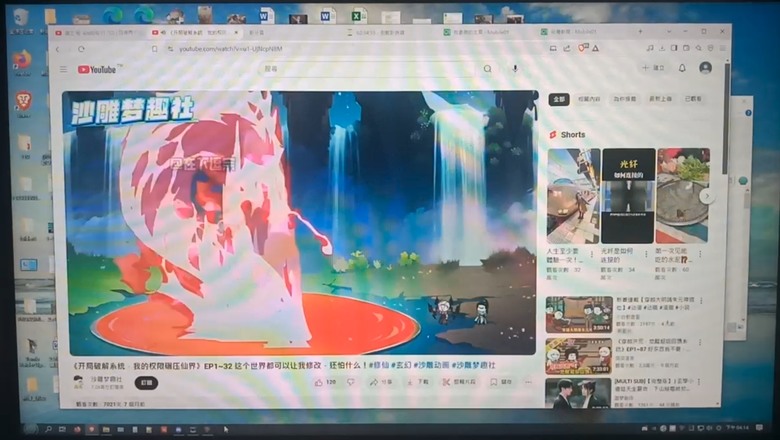Like the video with thumbs-up 120
Screen dimensions: 780x440
click(x=325, y=382)
